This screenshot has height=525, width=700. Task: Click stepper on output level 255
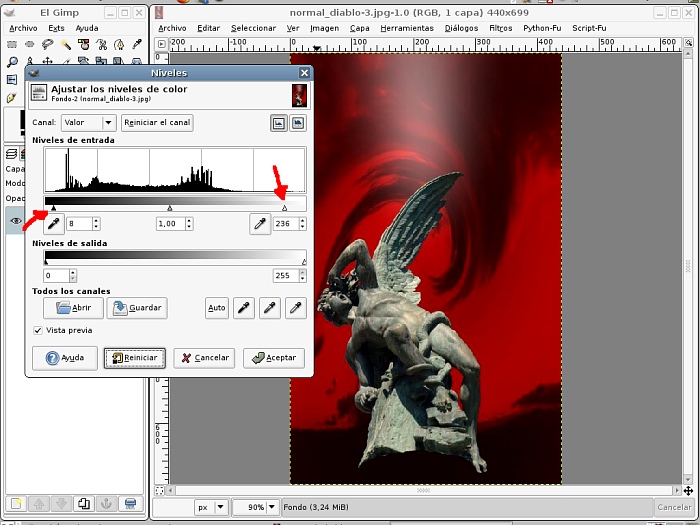pyautogui.click(x=303, y=275)
